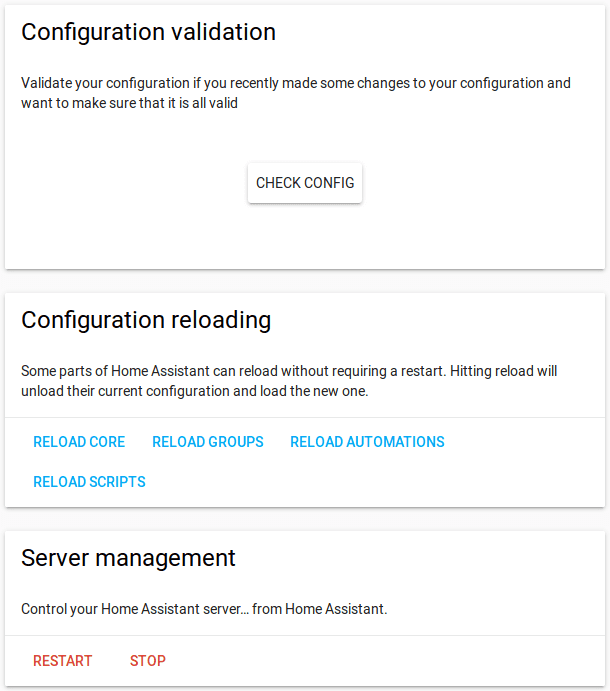This screenshot has height=691, width=610.
Task: Restart the Home Assistant server
Action: click(x=62, y=661)
